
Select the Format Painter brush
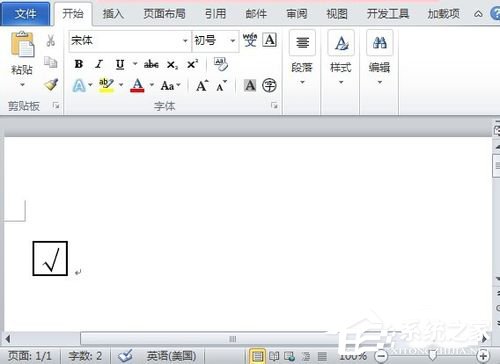point(51,85)
